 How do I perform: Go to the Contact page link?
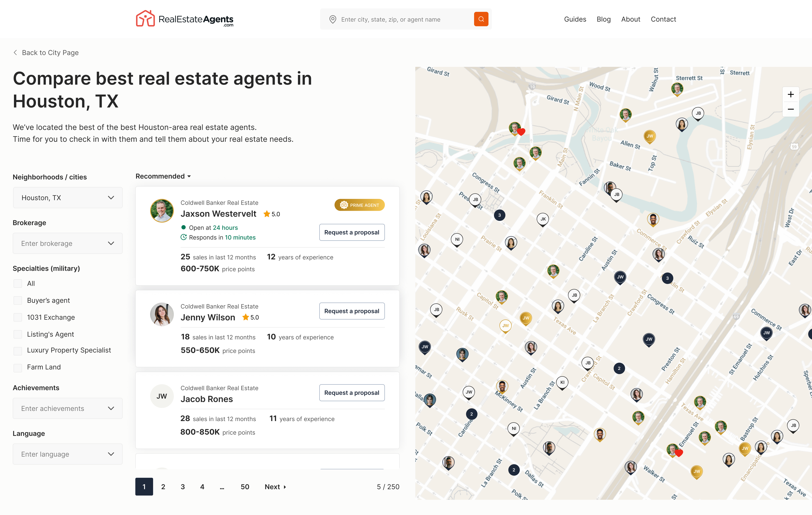[x=663, y=19]
